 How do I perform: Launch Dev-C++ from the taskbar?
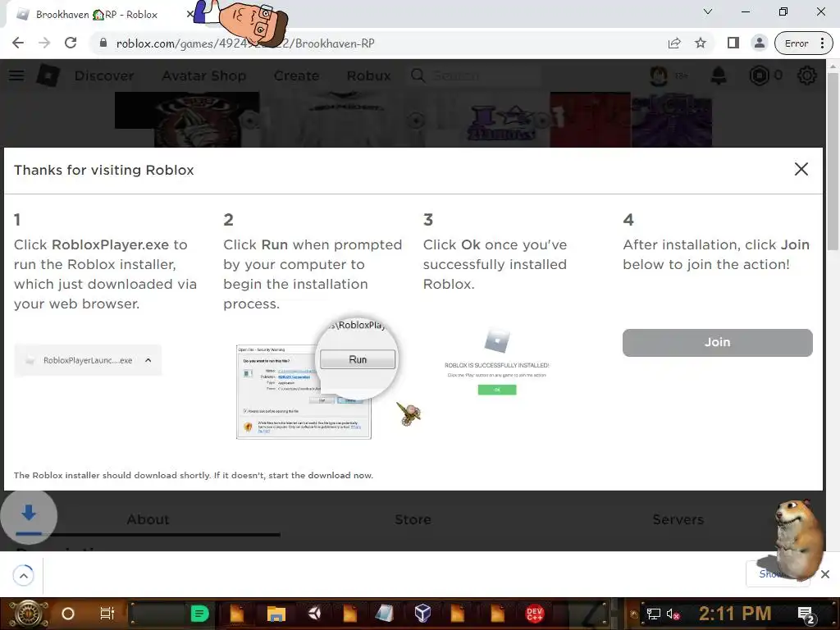tap(534, 614)
